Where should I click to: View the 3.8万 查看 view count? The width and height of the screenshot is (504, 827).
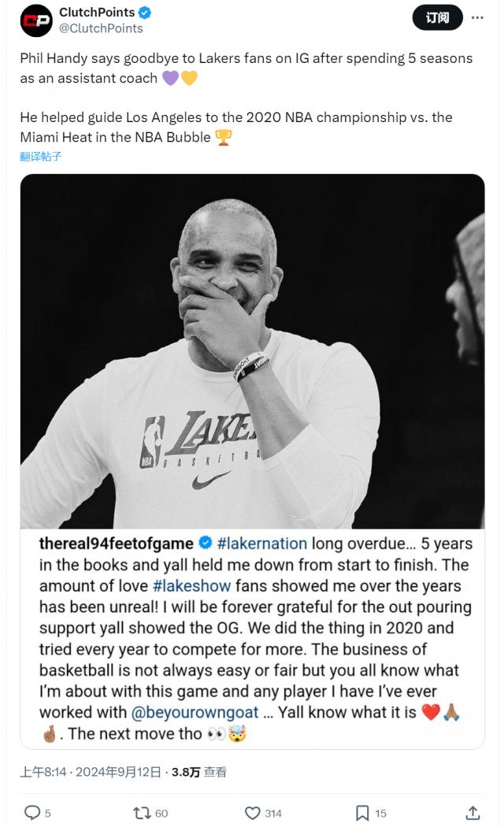(198, 772)
